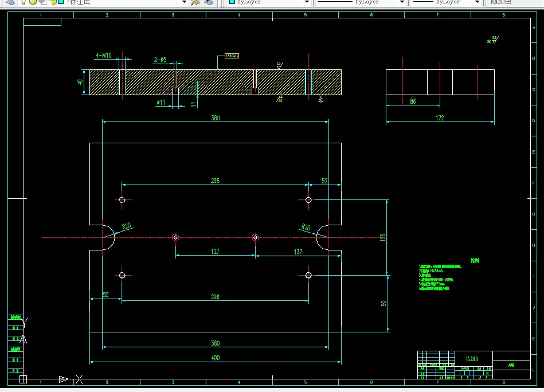Select the 360 dimension above the plan view
The image size is (544, 392).
pyautogui.click(x=216, y=118)
